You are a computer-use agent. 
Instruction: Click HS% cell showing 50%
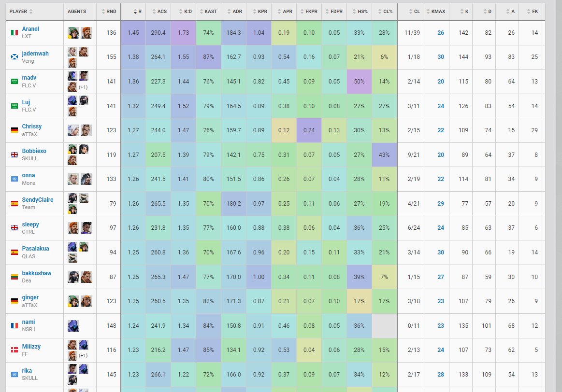click(x=359, y=82)
